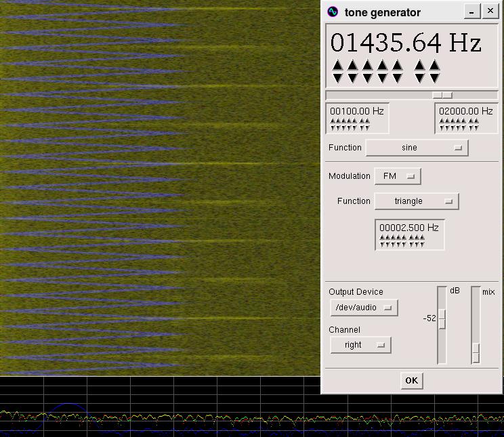Click the dB volume slider handle
The image size is (504, 437).
click(442, 319)
